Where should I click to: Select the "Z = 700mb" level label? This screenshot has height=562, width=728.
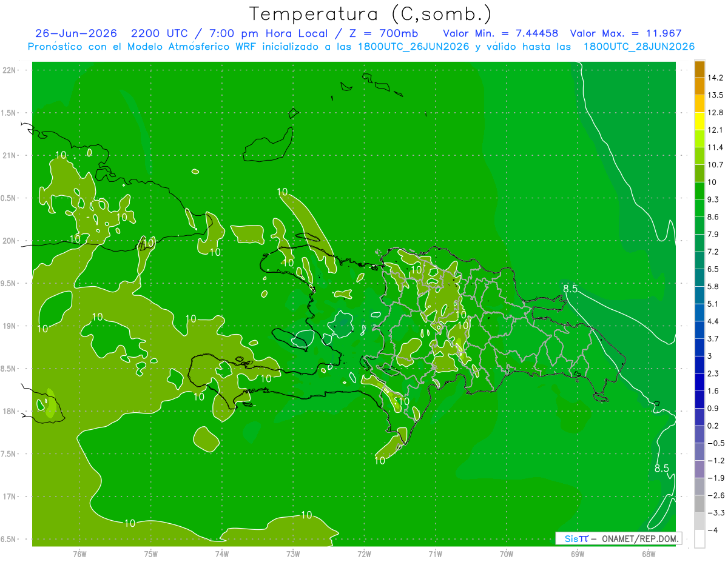(x=383, y=33)
